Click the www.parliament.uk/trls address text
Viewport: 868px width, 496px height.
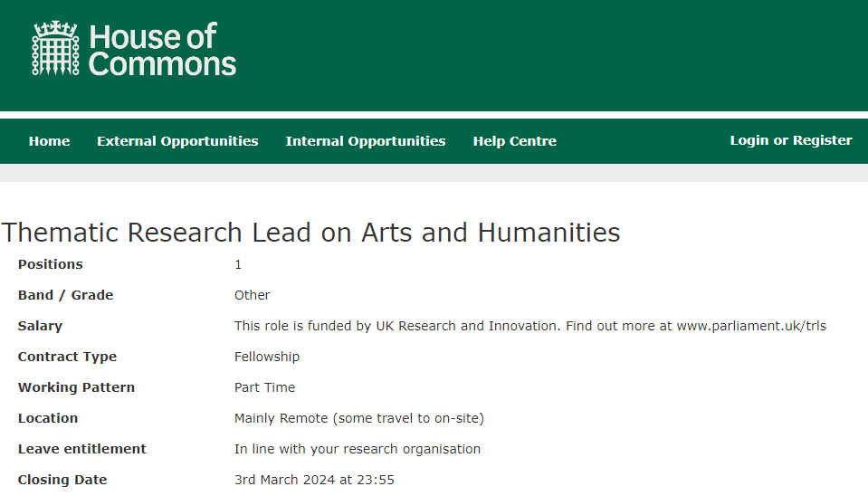tap(751, 326)
